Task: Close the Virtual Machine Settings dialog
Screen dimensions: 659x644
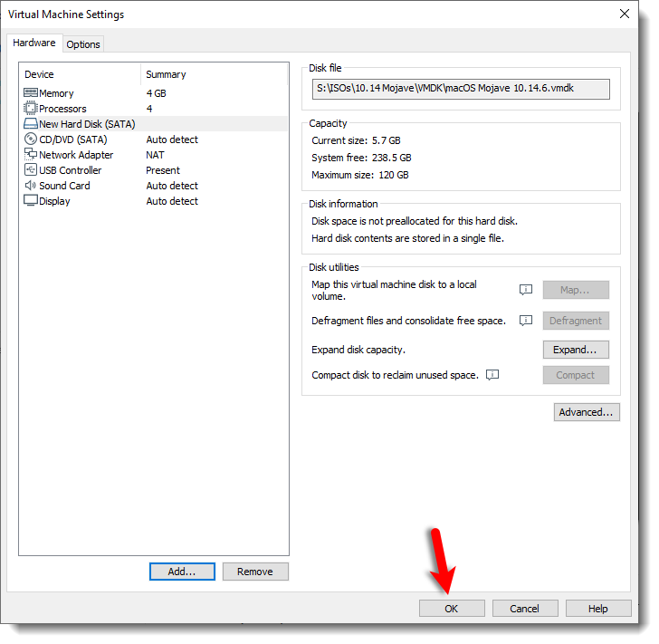Action: [625, 14]
